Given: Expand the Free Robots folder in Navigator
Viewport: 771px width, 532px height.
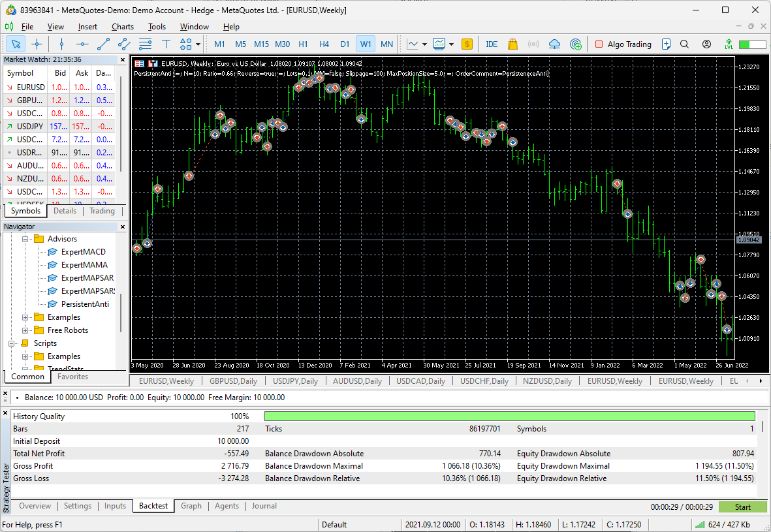Looking at the screenshot, I should (25, 330).
